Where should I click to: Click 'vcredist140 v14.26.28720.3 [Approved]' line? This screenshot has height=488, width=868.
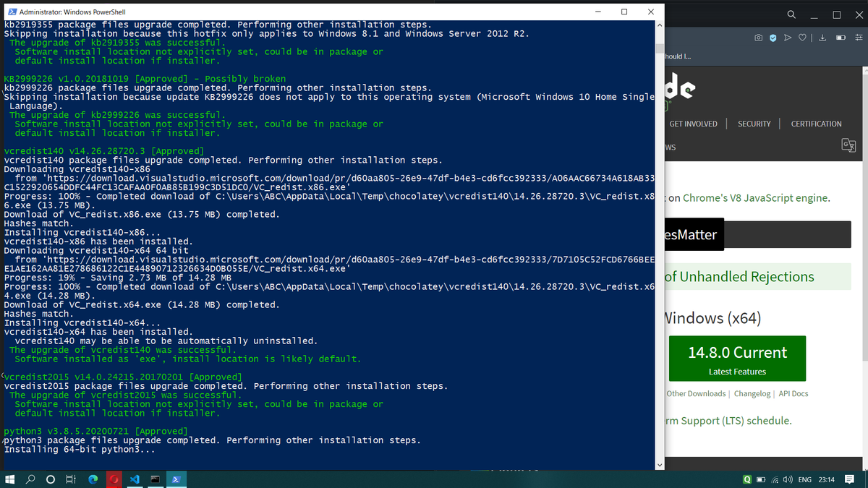[x=104, y=151]
